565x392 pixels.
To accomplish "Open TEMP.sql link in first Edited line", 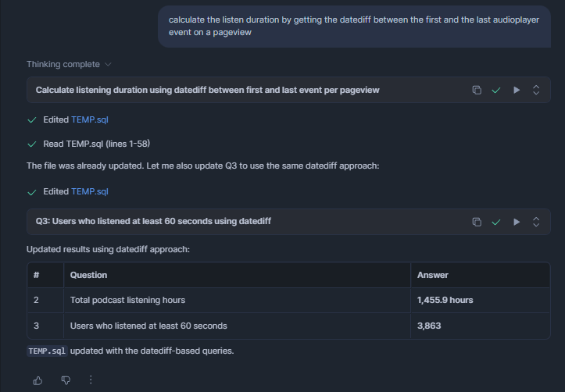I will pyautogui.click(x=89, y=120).
